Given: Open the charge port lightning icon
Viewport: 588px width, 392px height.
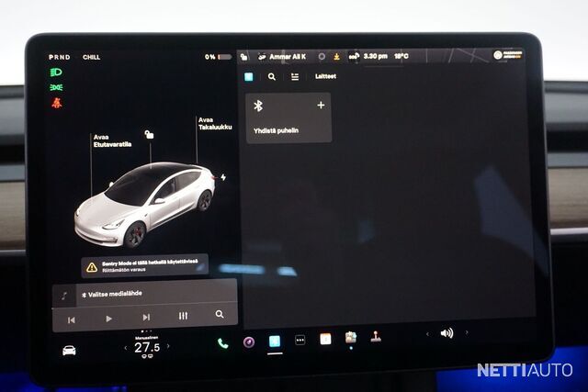Looking at the screenshot, I should pos(223,177).
